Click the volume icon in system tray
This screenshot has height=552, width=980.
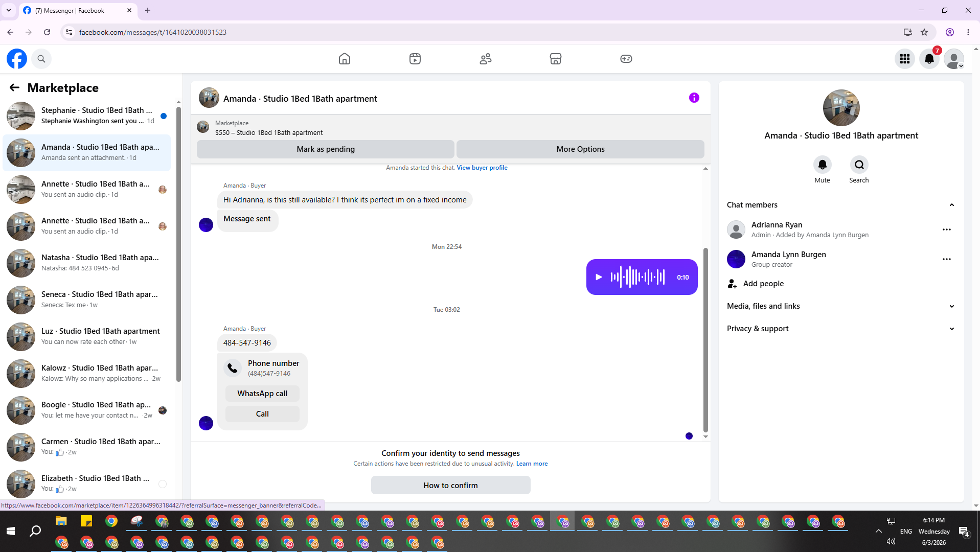pyautogui.click(x=891, y=541)
